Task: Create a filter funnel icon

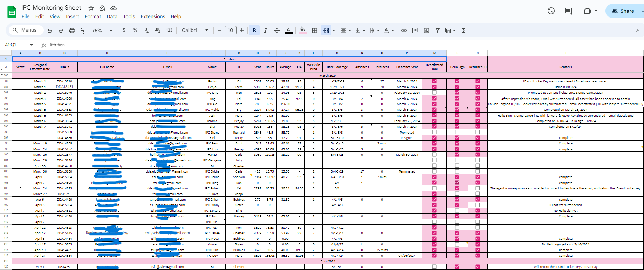Action: point(438,31)
